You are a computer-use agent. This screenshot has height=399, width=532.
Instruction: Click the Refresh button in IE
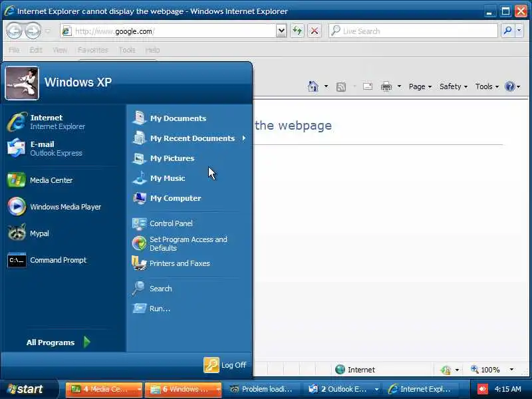pos(297,31)
